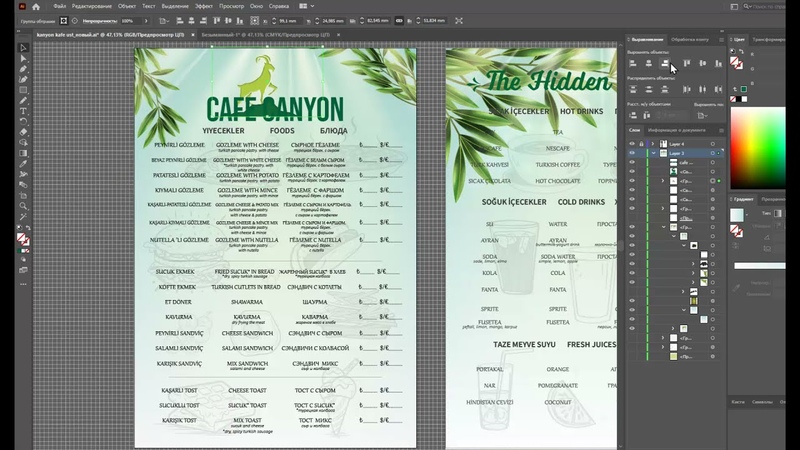The width and height of the screenshot is (800, 450).
Task: Open Align To dropdown in control bar
Action: pyautogui.click(x=163, y=21)
